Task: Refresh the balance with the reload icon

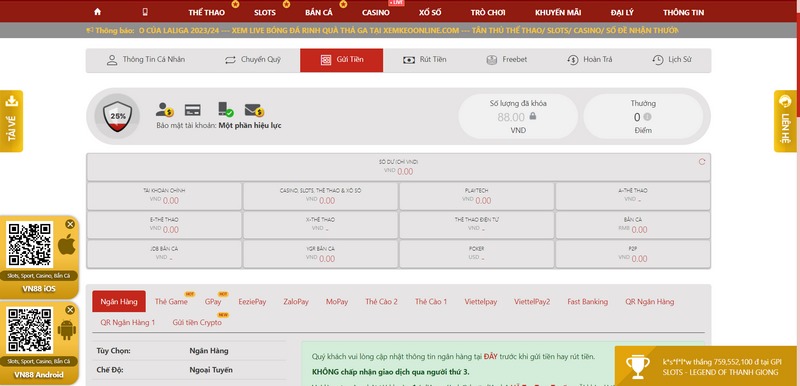Action: point(702,162)
